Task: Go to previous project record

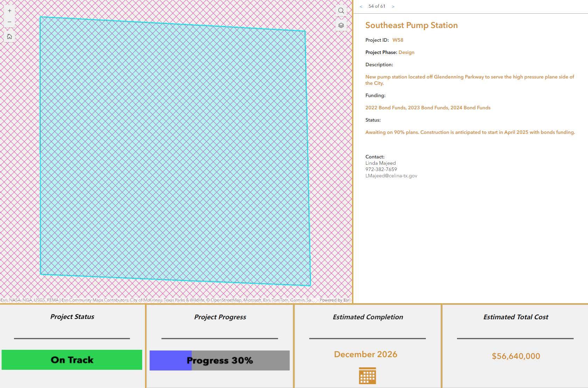Action: coord(361,6)
